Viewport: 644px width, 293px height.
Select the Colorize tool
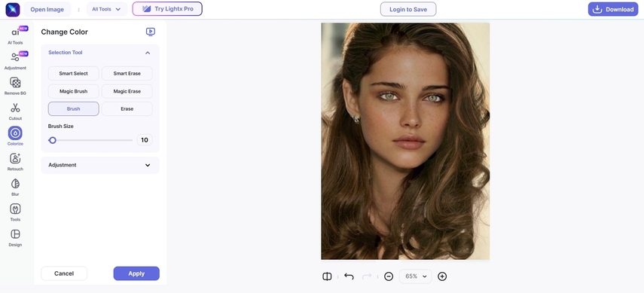[x=15, y=136]
